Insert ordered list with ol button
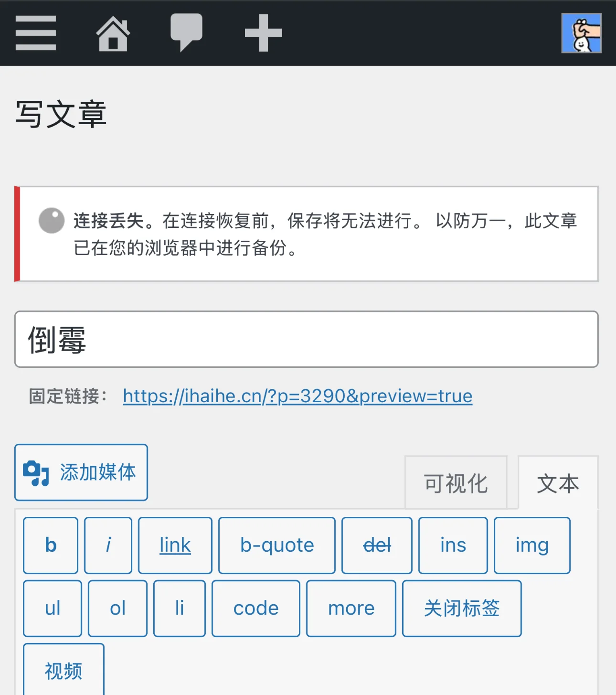 [x=117, y=608]
